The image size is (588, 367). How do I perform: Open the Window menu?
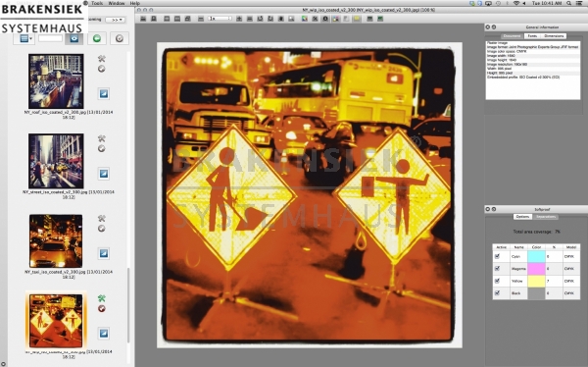[x=117, y=3]
